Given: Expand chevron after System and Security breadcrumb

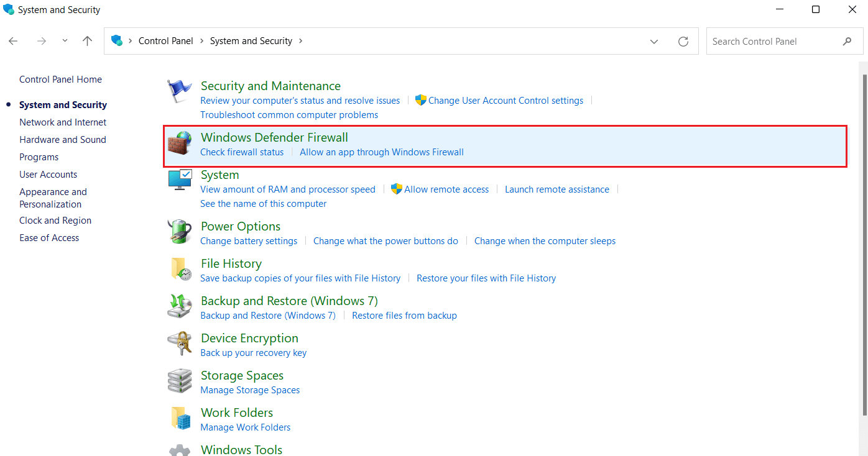Looking at the screenshot, I should pos(301,41).
